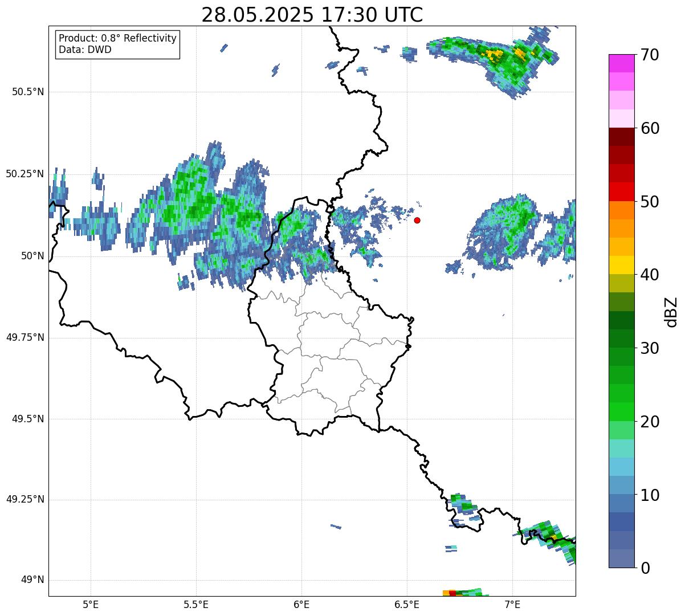Click the 49.75°N latitude label

point(25,337)
